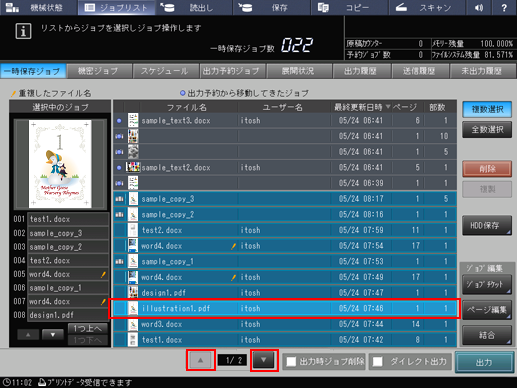Select the 一時保存ジョブ tab
517x388 pixels.
33,71
